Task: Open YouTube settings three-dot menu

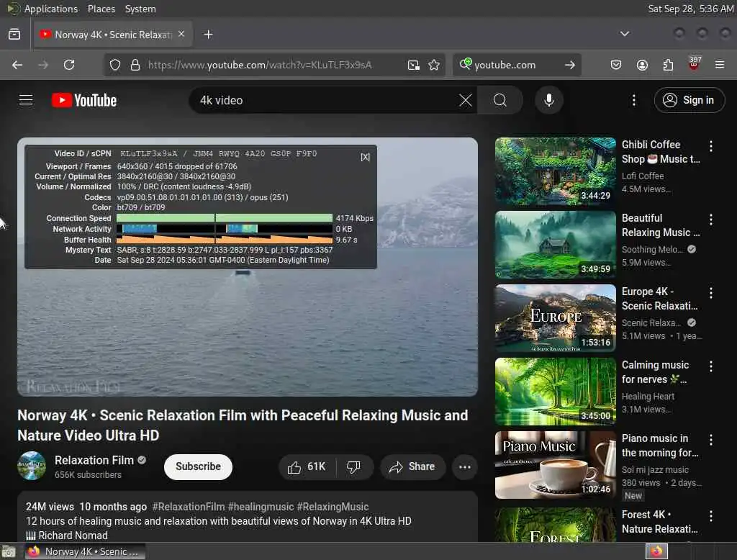Action: click(634, 100)
